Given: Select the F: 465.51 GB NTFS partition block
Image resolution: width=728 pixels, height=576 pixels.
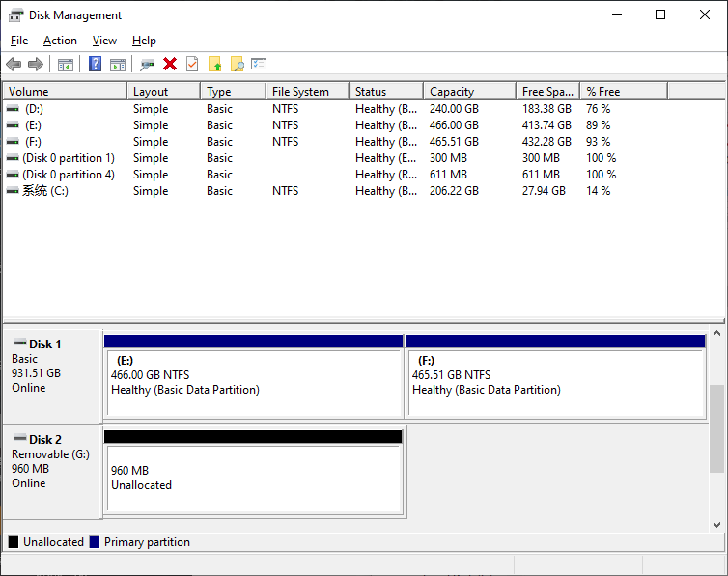Looking at the screenshot, I should pyautogui.click(x=555, y=376).
